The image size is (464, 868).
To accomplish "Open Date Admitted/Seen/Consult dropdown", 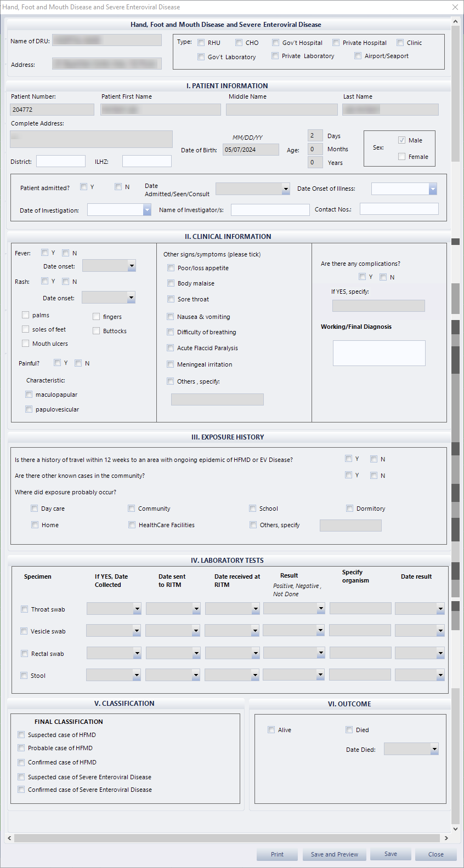I will click(x=286, y=189).
